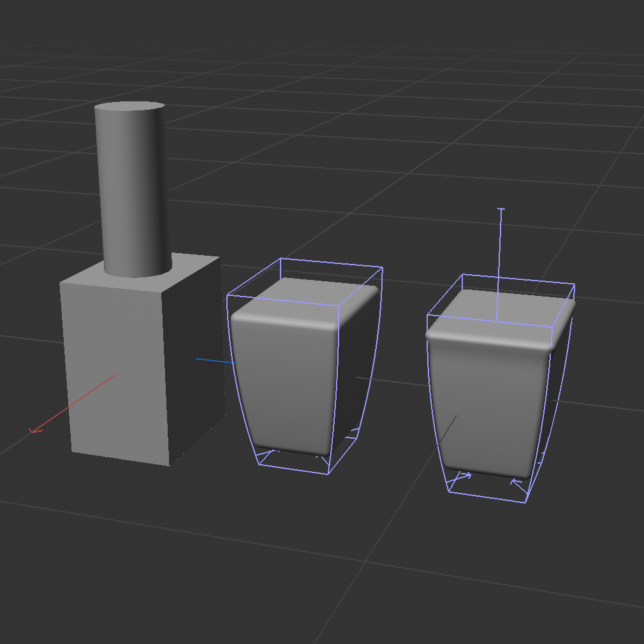Click the cube's dark shaded side face
This screenshot has width=644, height=644.
[194, 357]
